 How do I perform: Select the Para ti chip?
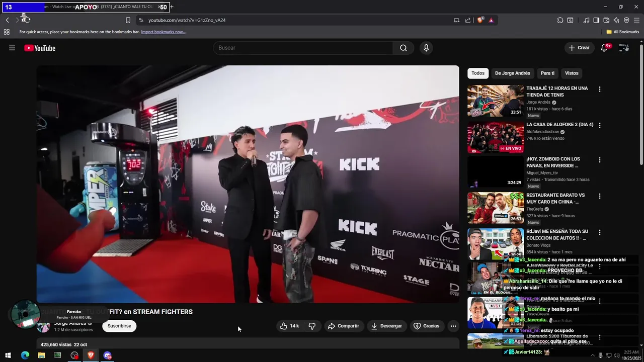547,73
